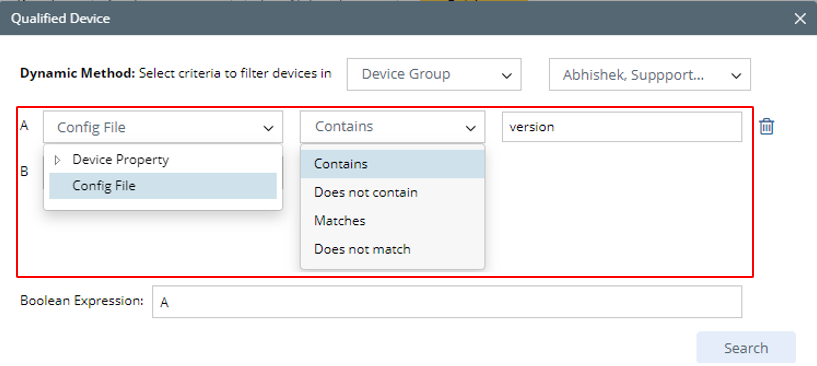This screenshot has width=817, height=366.
Task: Click into the Boolean Expression field
Action: tap(447, 302)
